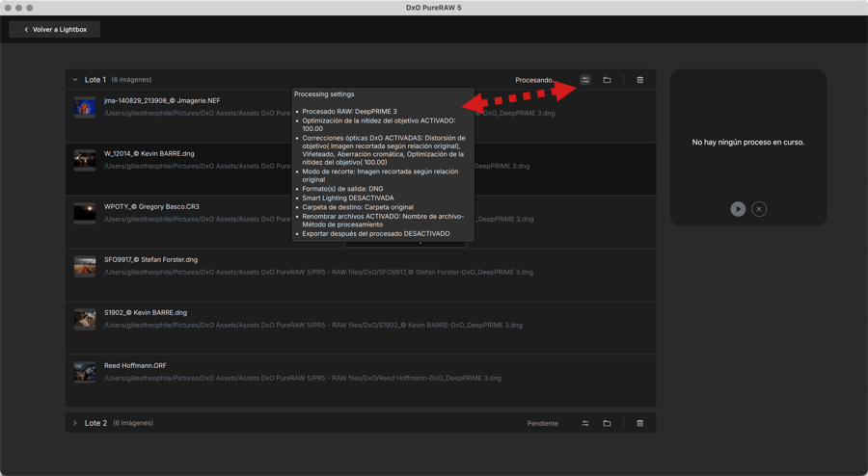Select the WPOTY Gregory Basco.CR3 thumbnail
The width and height of the screenshot is (868, 476).
85,213
